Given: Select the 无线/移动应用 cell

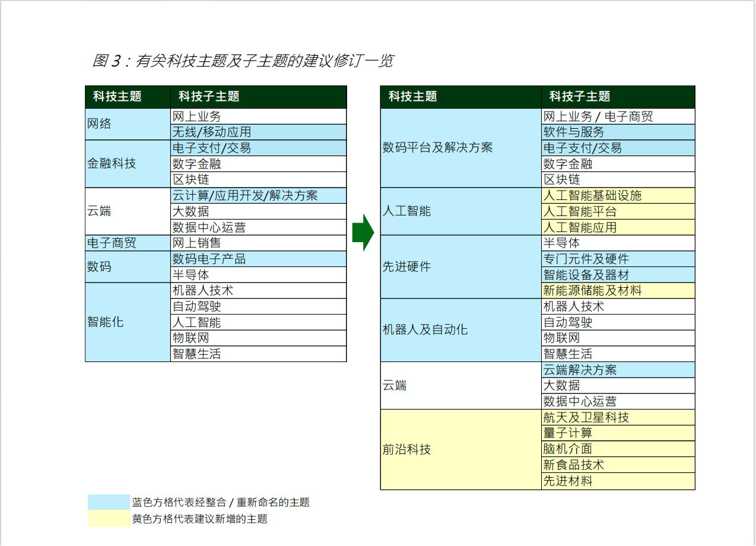Looking at the screenshot, I should tap(258, 132).
